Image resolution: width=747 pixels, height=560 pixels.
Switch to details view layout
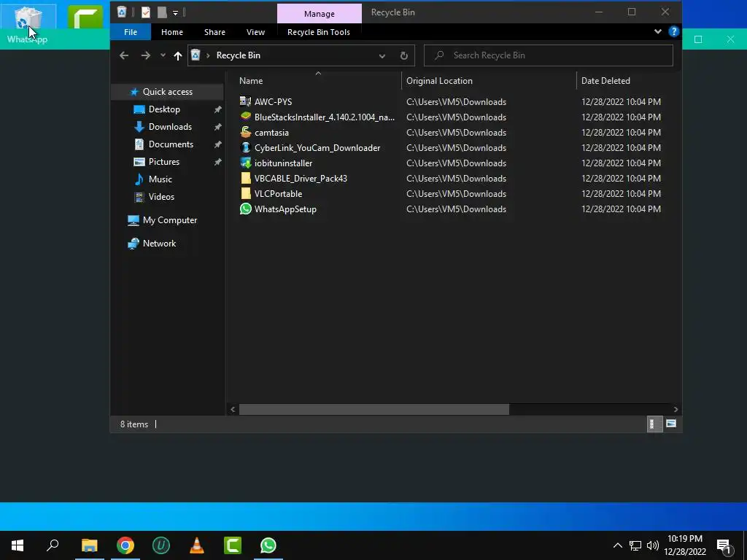[654, 424]
